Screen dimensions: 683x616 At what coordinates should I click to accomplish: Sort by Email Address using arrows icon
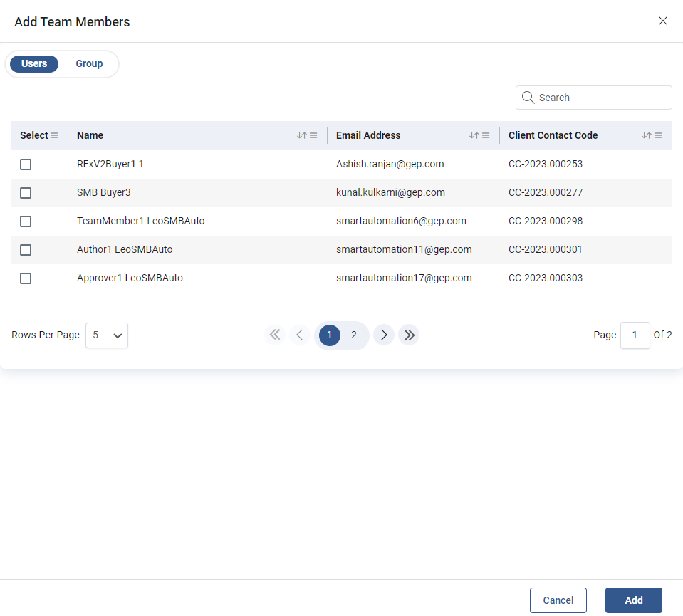(474, 135)
